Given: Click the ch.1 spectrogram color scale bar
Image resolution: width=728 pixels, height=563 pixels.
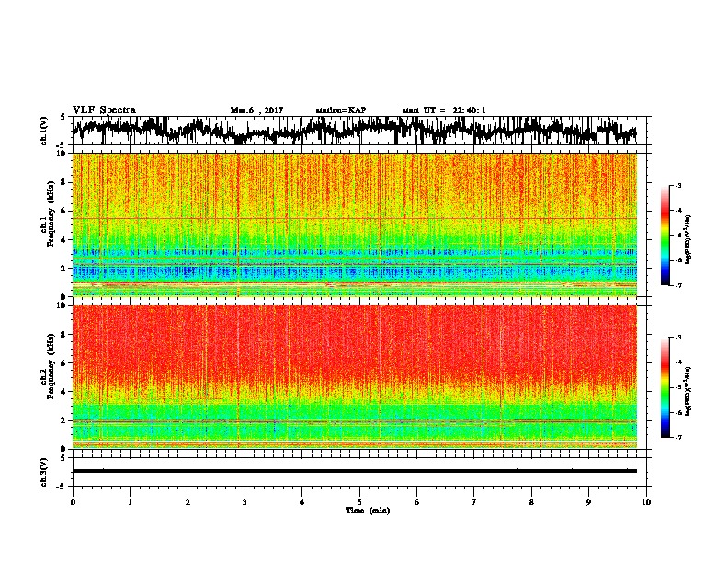Looking at the screenshot, I should click(665, 236).
